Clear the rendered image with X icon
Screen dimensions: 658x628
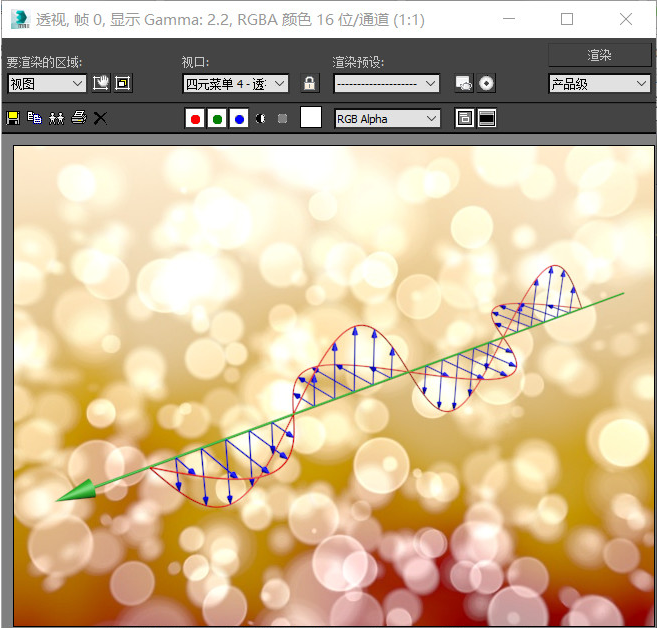point(100,118)
